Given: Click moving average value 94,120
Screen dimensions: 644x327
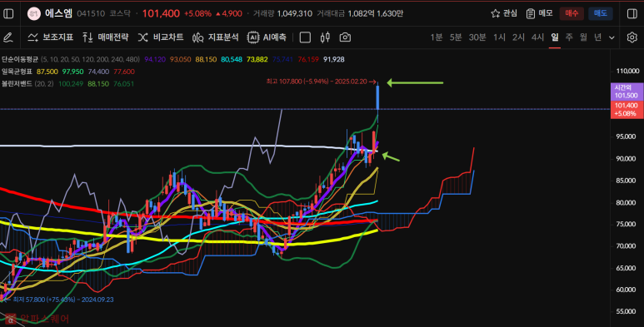Looking at the screenshot, I should 155,59.
